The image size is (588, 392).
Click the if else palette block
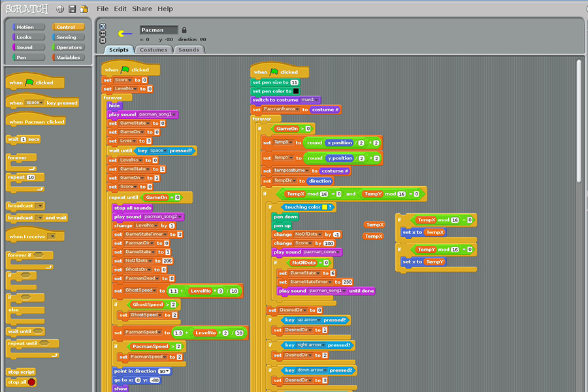click(x=25, y=310)
